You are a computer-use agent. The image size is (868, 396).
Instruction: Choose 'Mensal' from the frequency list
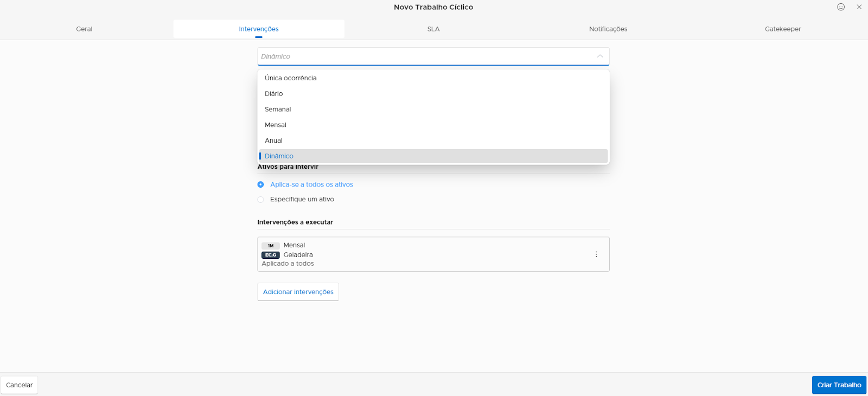click(433, 125)
